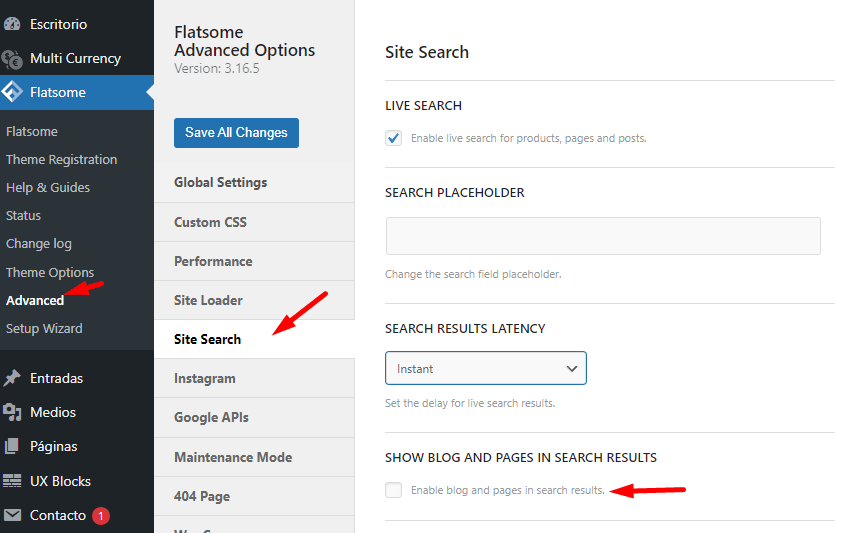View the Change log
This screenshot has width=857, height=533.
click(x=38, y=244)
